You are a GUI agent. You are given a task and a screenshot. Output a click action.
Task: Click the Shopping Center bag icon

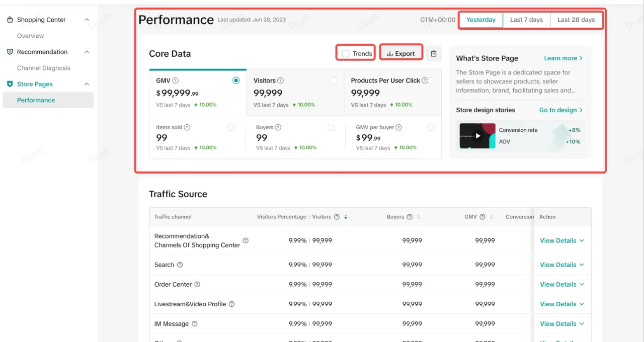coord(10,20)
